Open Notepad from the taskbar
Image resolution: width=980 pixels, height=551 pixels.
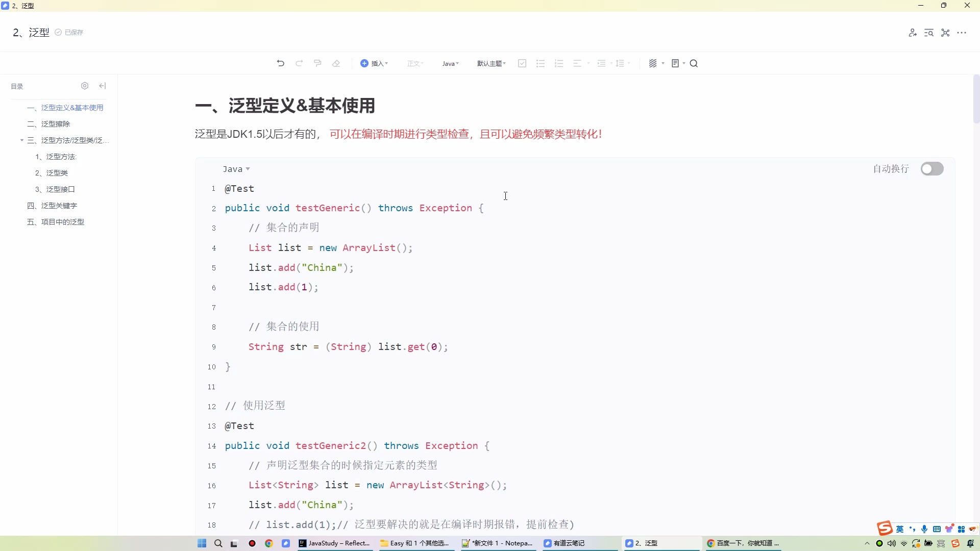click(498, 543)
